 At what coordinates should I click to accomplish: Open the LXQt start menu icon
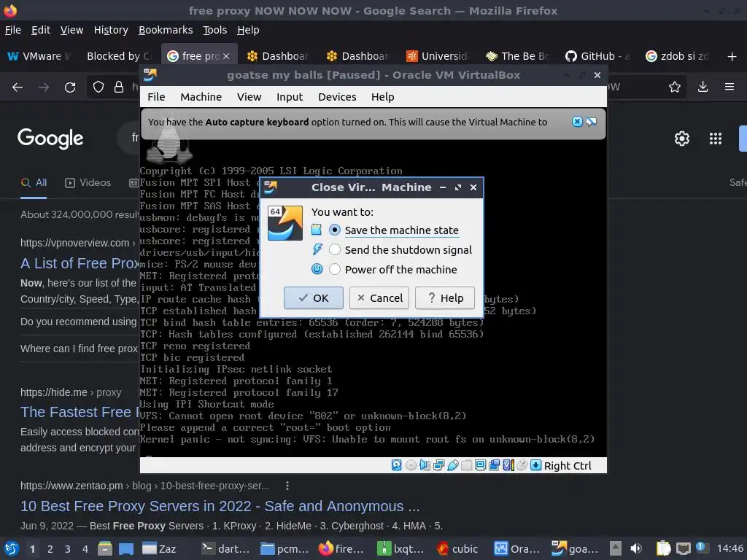click(12, 548)
